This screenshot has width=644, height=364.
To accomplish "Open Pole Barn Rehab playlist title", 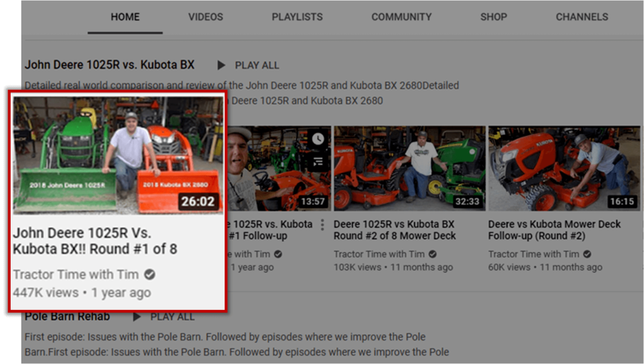I will 67,316.
